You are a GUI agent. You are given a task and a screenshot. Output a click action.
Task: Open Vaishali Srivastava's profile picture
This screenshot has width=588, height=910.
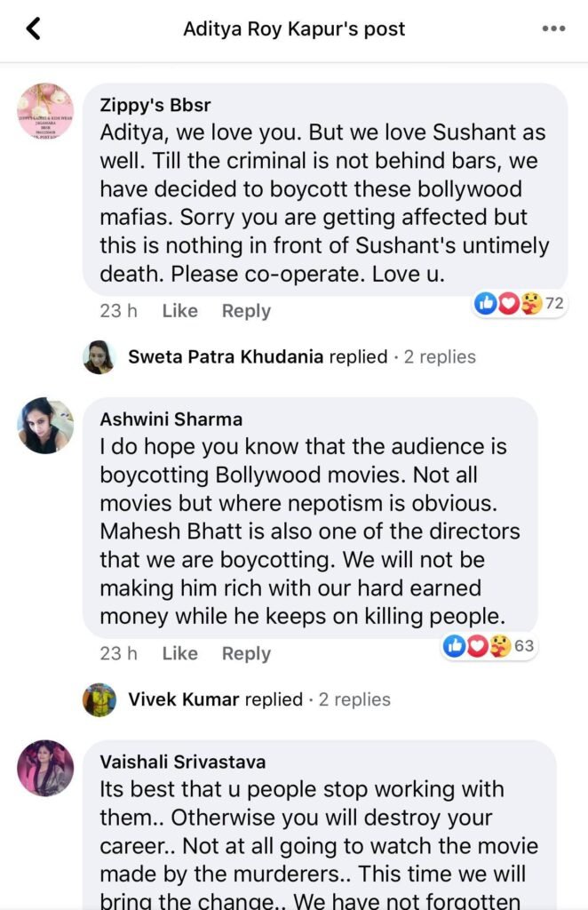point(45,768)
